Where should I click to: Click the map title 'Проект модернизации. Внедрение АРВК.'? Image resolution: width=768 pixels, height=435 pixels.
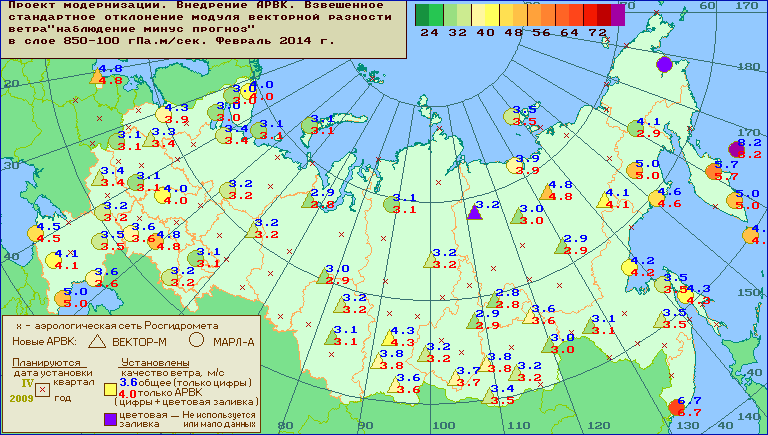point(153,5)
